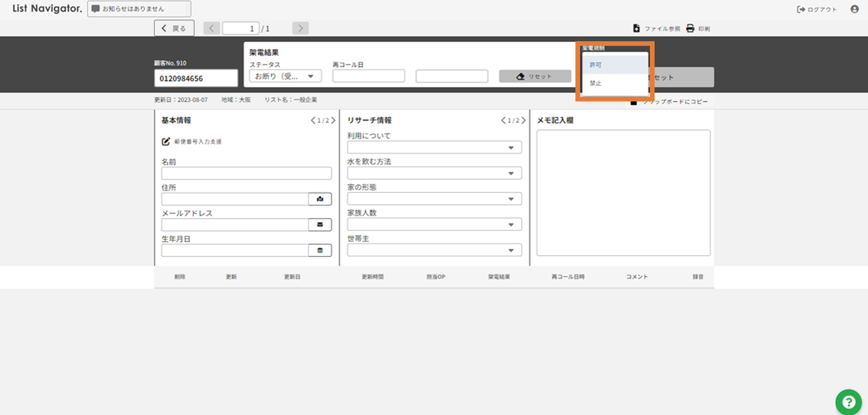Click the 名前 input field
The image size is (868, 415).
246,173
